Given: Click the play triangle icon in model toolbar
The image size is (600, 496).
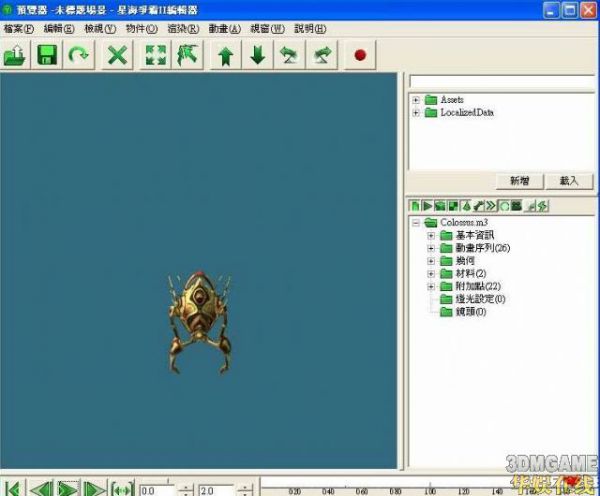Looking at the screenshot, I should tap(427, 206).
